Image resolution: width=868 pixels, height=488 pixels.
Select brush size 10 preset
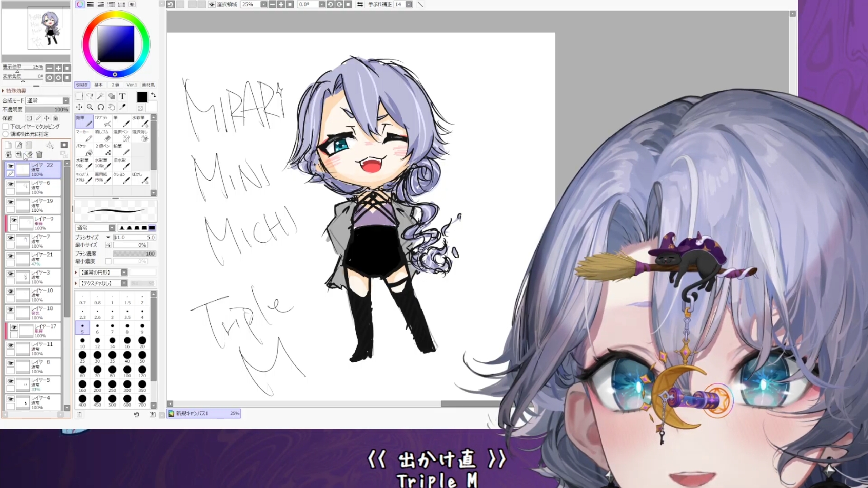82,343
